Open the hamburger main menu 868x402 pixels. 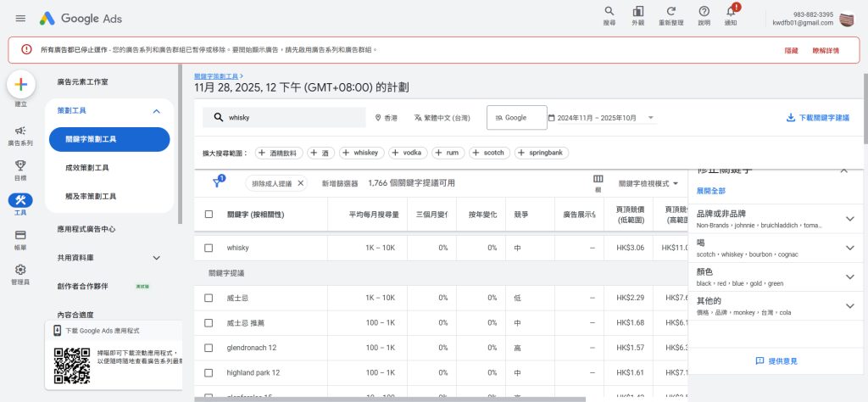click(x=20, y=18)
